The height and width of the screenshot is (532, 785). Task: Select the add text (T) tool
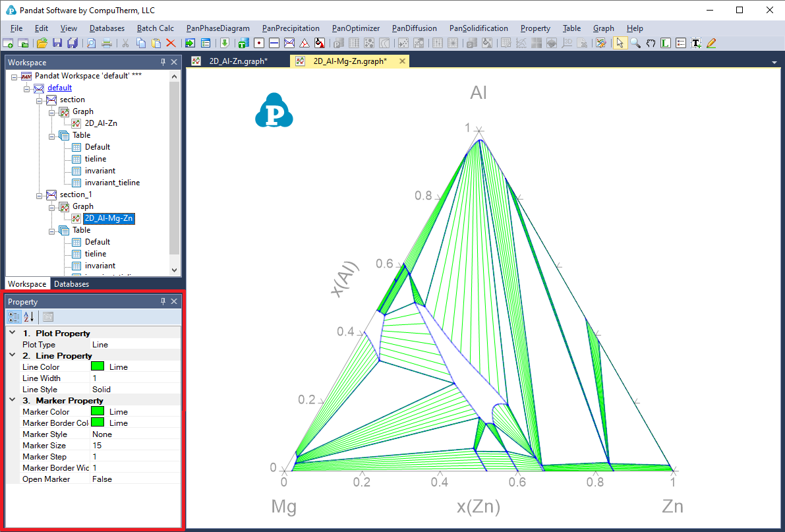coord(695,44)
